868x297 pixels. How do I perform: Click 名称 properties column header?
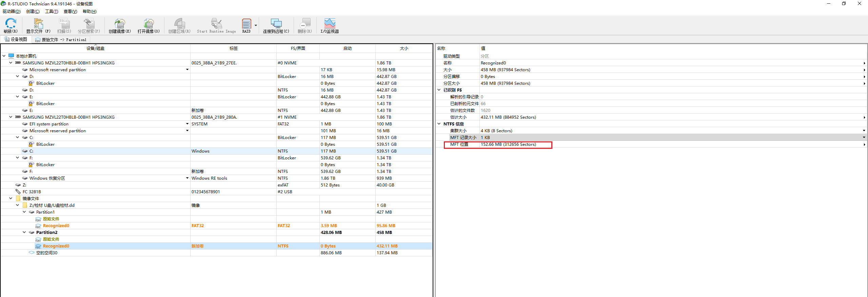(x=457, y=48)
